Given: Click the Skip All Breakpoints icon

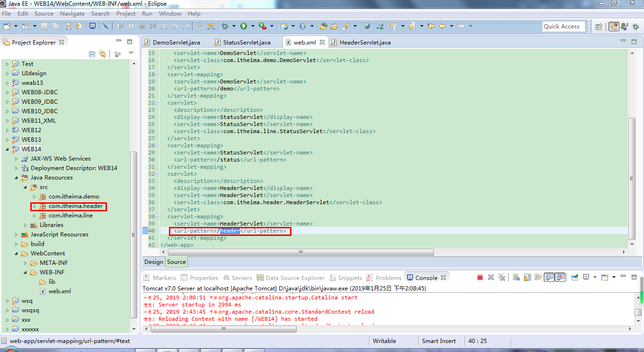Looking at the screenshot, I should (106, 26).
